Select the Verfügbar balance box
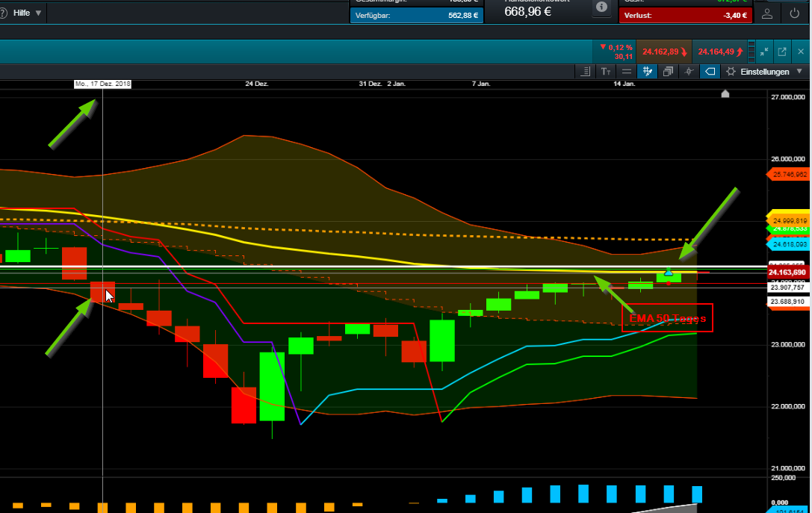Screen dimensions: 812x513 (x=417, y=16)
